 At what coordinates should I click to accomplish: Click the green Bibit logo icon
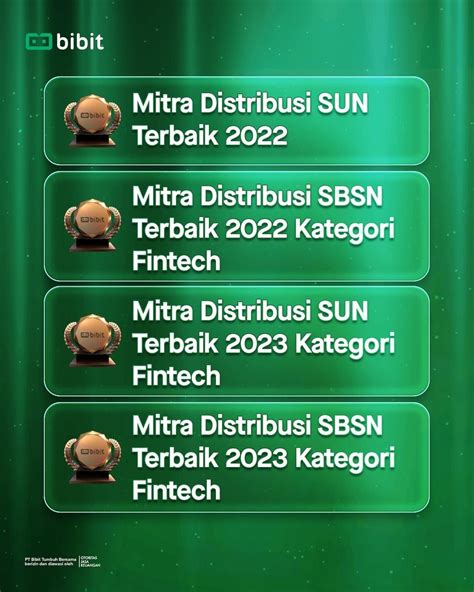pyautogui.click(x=39, y=42)
